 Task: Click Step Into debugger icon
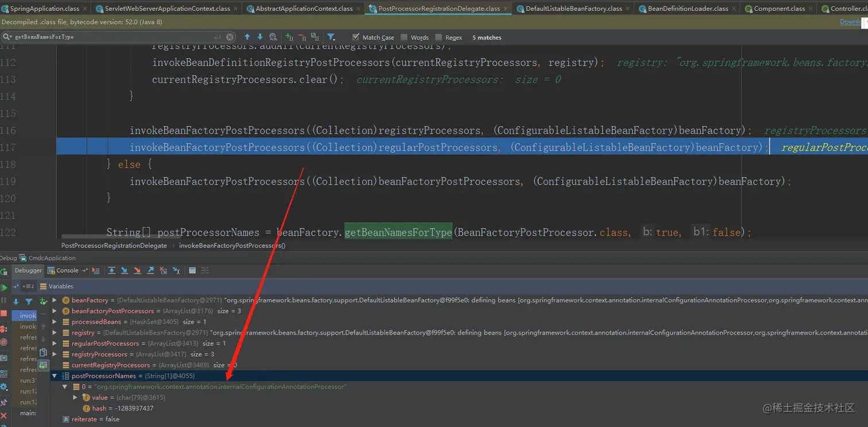click(125, 270)
